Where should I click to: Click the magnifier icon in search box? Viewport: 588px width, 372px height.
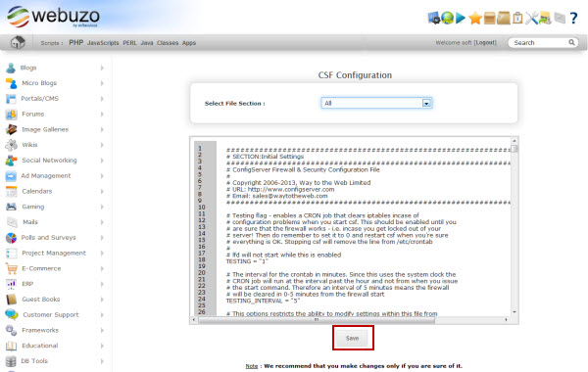coord(571,42)
